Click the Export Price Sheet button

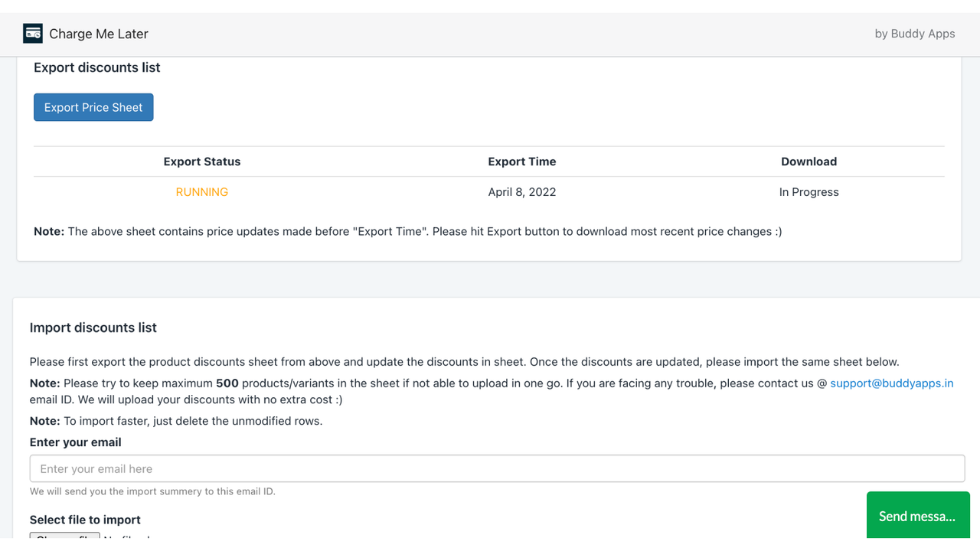point(93,107)
